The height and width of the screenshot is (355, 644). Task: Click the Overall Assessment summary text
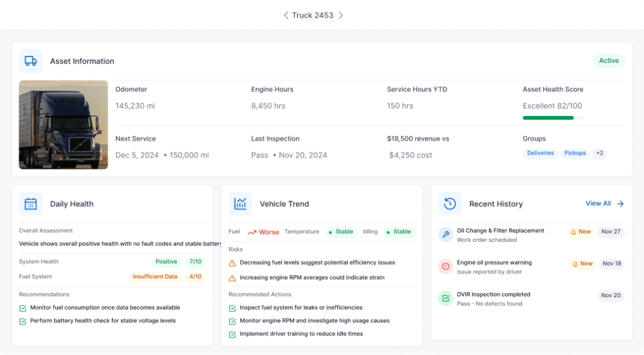[120, 244]
